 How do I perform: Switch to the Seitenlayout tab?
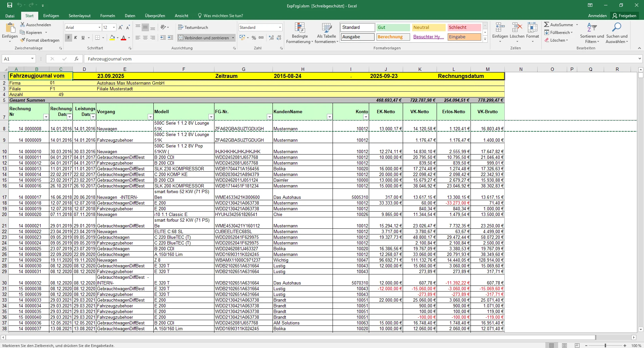point(80,15)
